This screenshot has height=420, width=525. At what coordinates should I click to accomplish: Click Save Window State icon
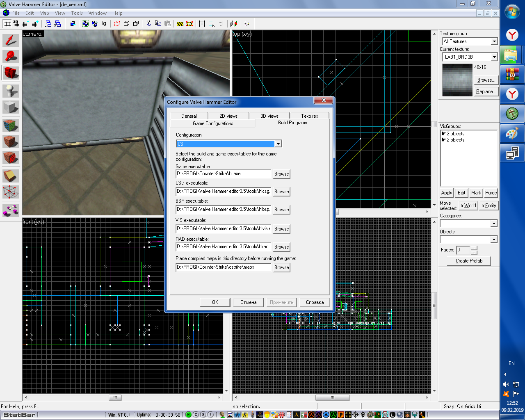click(x=57, y=24)
